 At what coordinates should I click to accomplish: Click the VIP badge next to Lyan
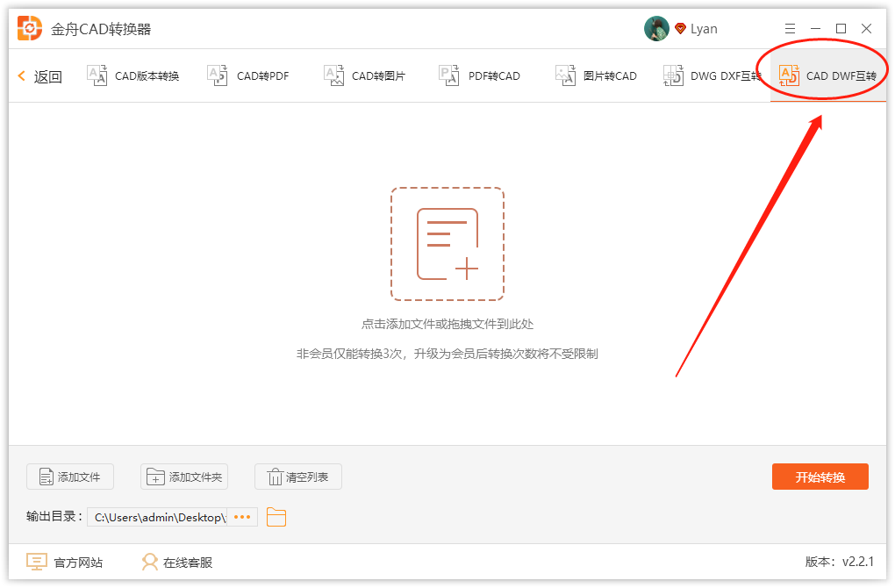680,29
